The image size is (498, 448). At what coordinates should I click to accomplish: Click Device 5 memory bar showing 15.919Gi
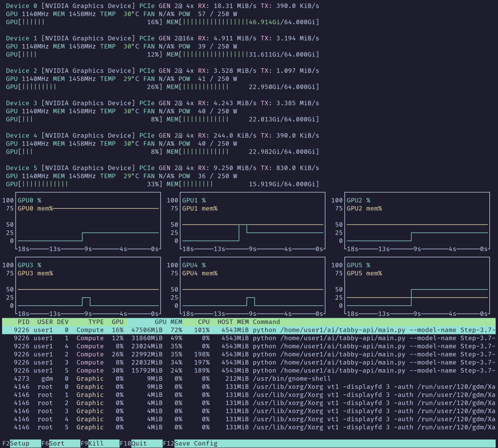(243, 184)
